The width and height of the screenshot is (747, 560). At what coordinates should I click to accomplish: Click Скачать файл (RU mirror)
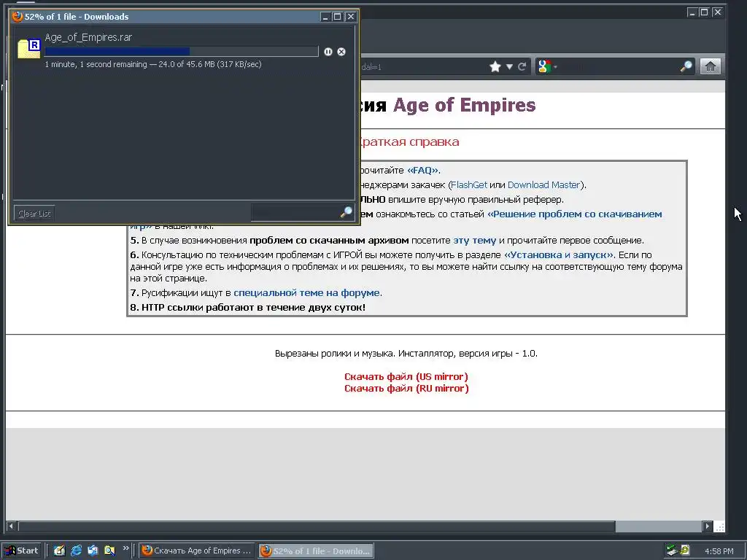pos(406,389)
